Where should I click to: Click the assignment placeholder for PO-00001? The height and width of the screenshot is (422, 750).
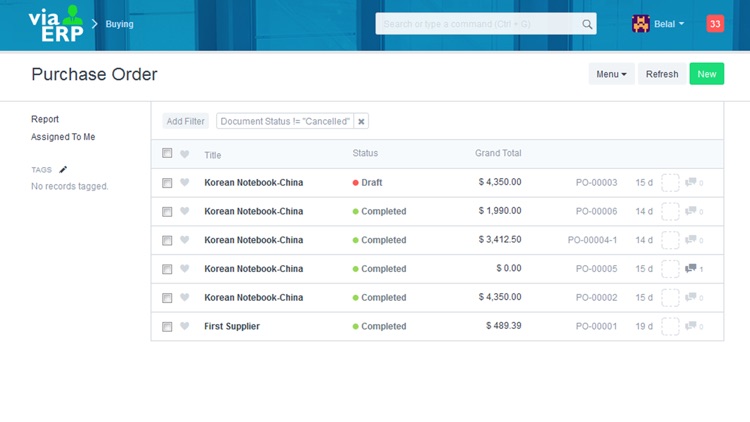pos(670,326)
